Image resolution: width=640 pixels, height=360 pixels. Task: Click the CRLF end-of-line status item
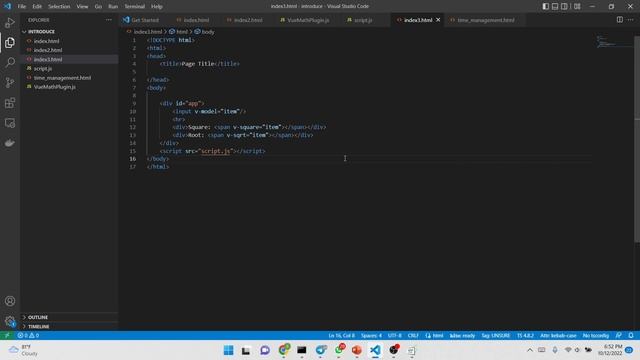coord(413,336)
